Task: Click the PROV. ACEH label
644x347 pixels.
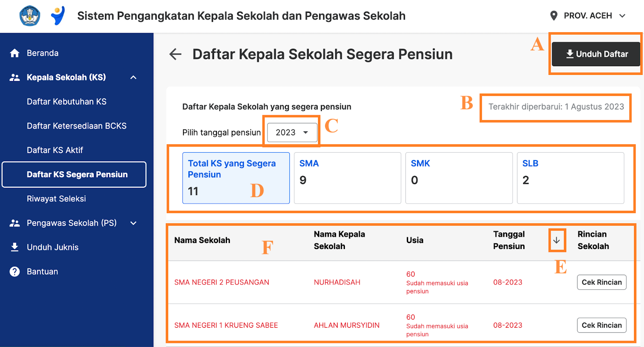Action: tap(588, 16)
